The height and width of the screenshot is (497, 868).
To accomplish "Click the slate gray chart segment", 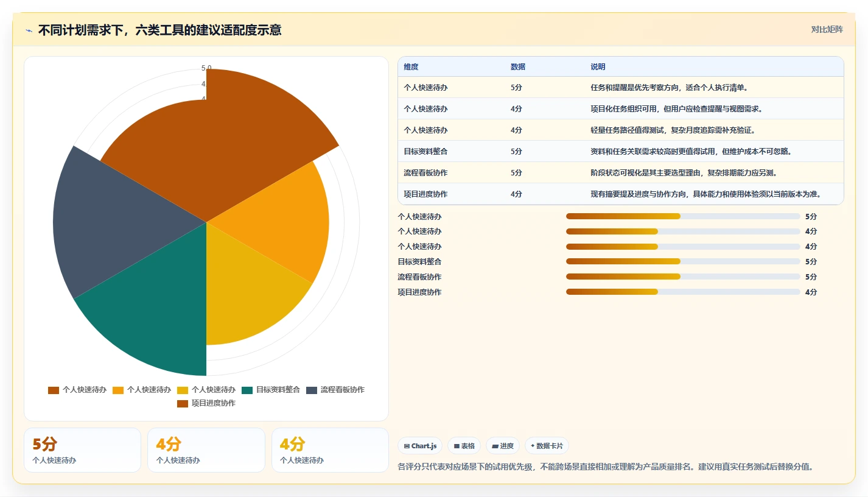I will pyautogui.click(x=116, y=222).
